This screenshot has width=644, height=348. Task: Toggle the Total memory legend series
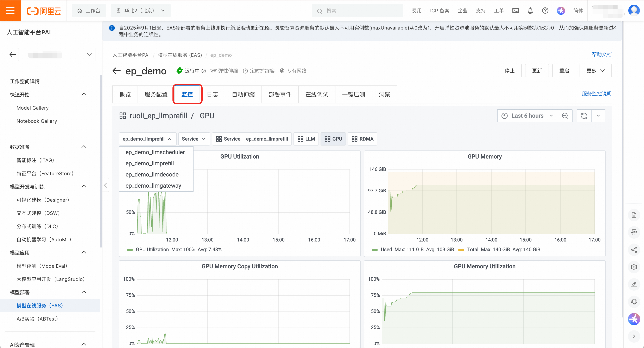click(473, 249)
